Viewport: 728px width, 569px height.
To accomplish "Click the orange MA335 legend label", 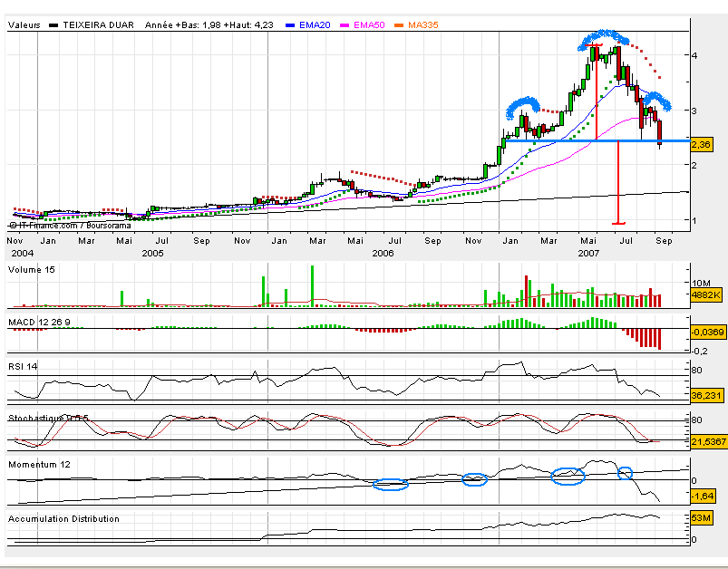I will (423, 26).
